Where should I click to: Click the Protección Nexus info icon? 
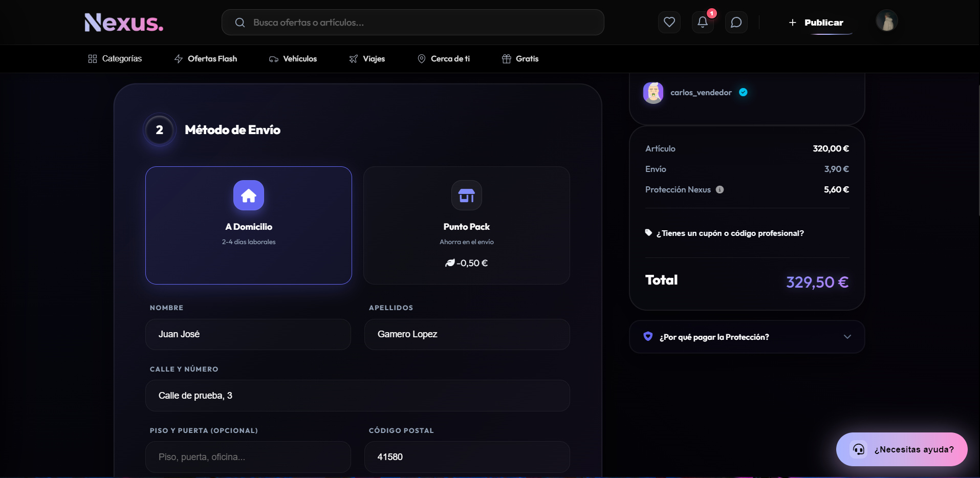(x=720, y=189)
